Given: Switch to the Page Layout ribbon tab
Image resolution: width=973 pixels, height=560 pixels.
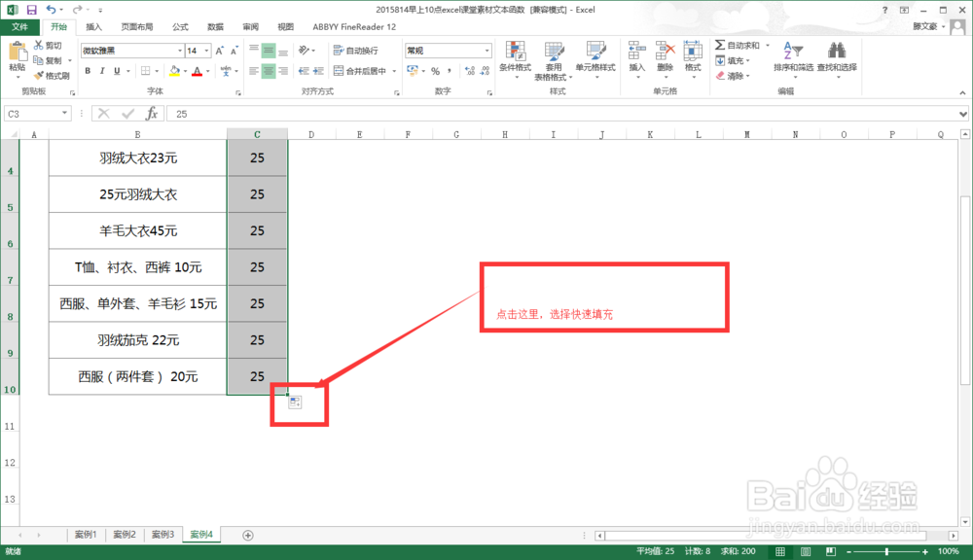Looking at the screenshot, I should tap(137, 26).
